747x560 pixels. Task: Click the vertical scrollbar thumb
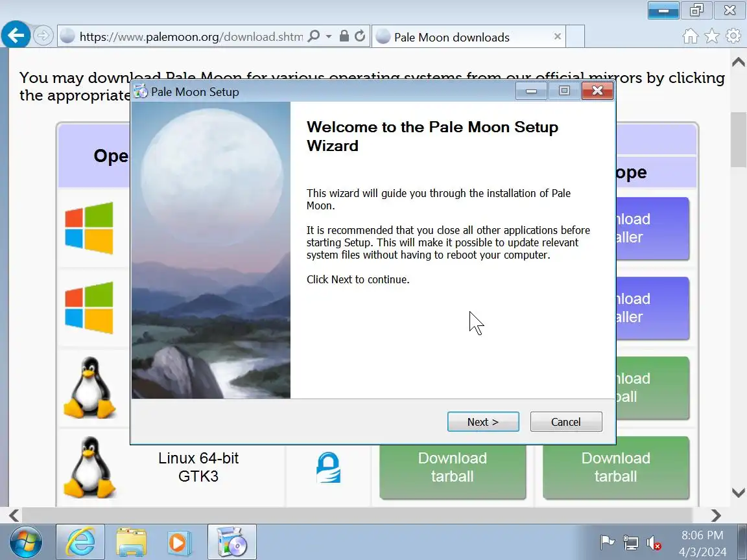pos(739,139)
